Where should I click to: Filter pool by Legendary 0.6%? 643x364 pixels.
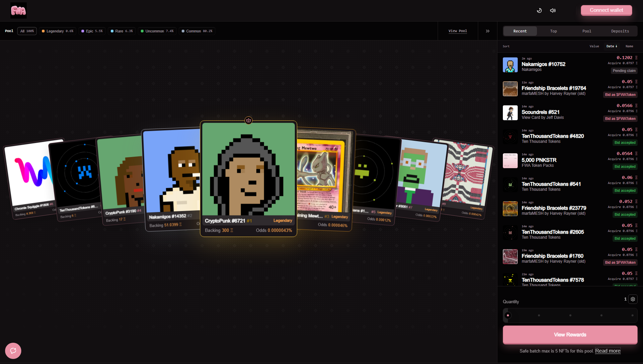click(x=57, y=31)
